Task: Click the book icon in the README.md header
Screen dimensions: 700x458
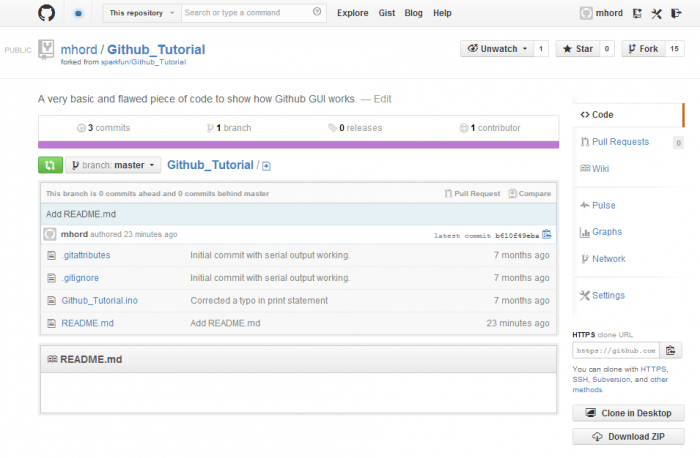Action: (x=52, y=359)
